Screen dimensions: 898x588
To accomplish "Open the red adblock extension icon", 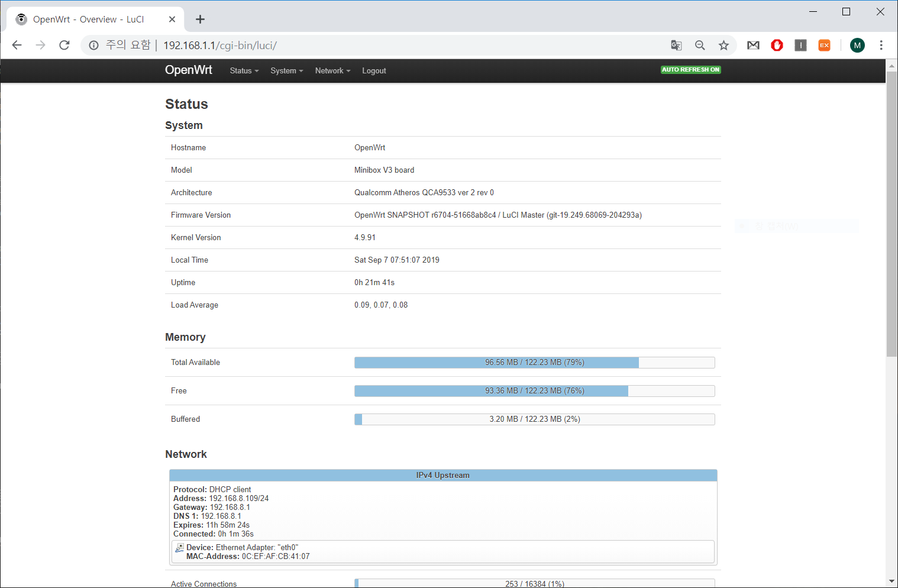I will point(777,45).
